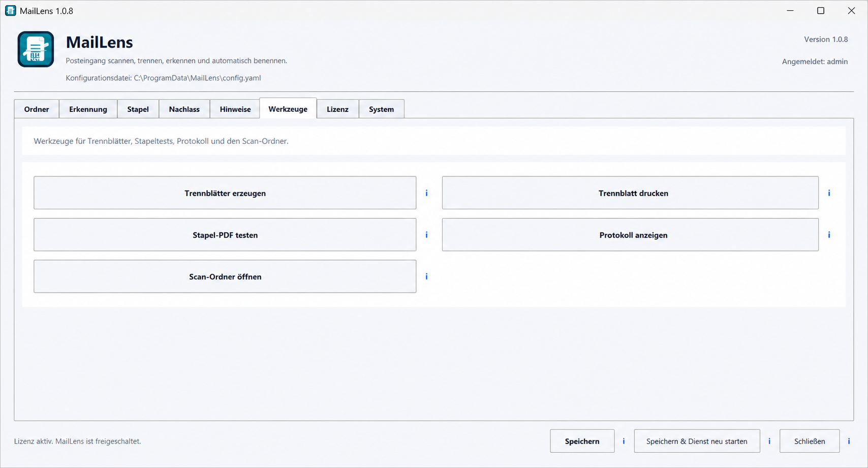Click the 'Version 1.0.8' label
The width and height of the screenshot is (868, 468).
[x=826, y=39]
